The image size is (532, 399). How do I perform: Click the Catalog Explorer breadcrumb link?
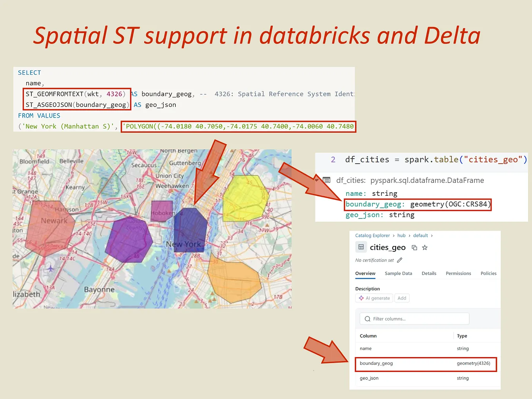tap(372, 235)
